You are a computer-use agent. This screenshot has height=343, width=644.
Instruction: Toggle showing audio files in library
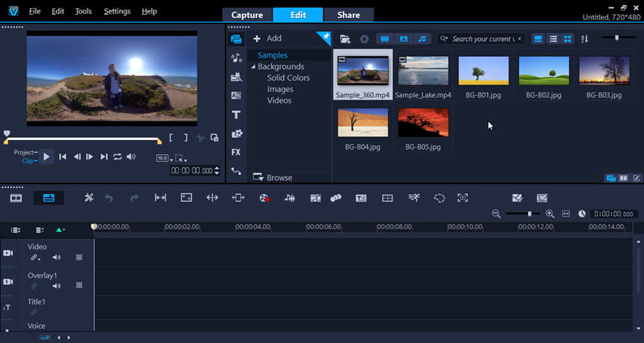[x=422, y=39]
